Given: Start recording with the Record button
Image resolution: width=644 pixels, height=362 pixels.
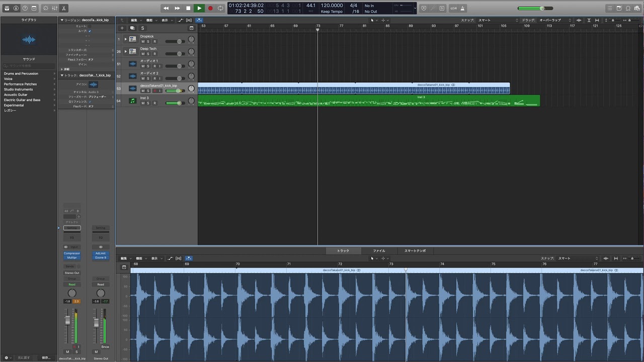Looking at the screenshot, I should [210, 8].
